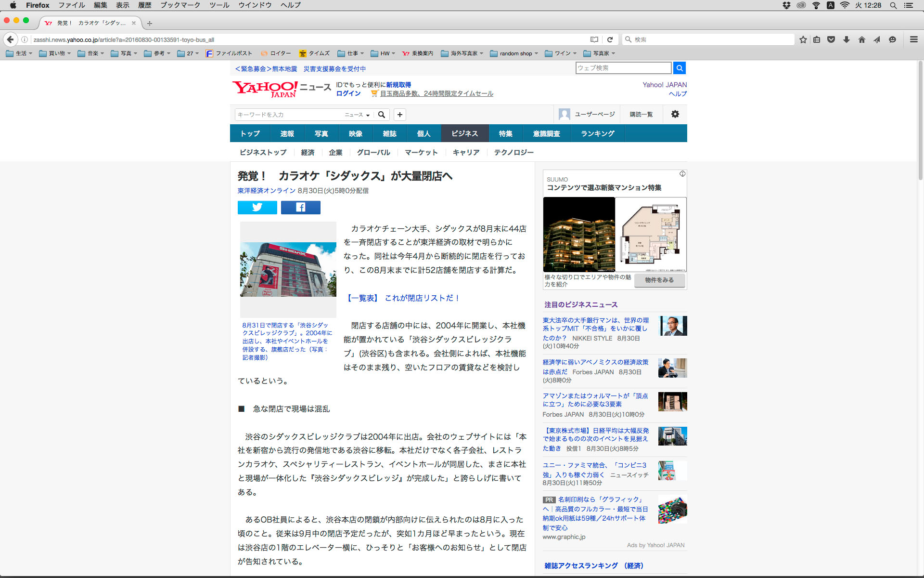Click the blue web search magnifier button
The image size is (924, 578).
[x=679, y=68]
